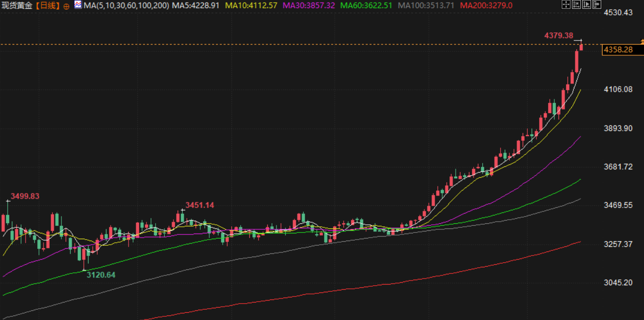Select the MA10:4112.57 legend label
The height and width of the screenshot is (320, 644).
[x=251, y=6]
